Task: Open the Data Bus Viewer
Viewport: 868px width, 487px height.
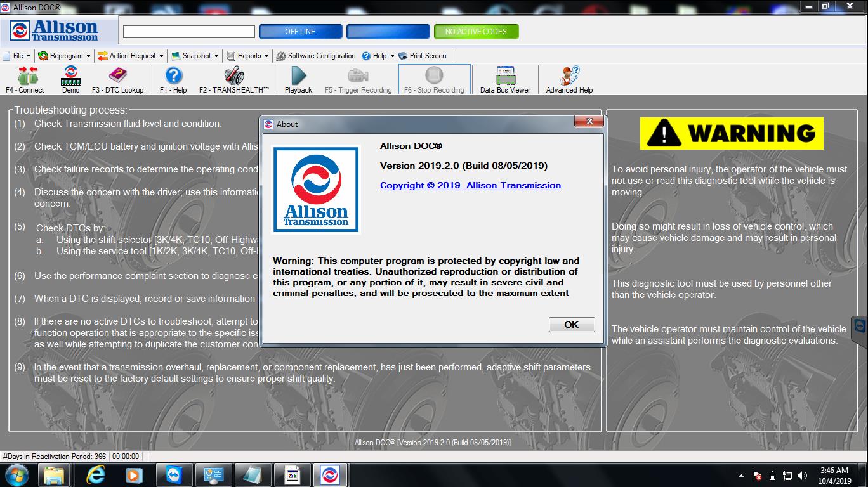Action: (x=505, y=80)
